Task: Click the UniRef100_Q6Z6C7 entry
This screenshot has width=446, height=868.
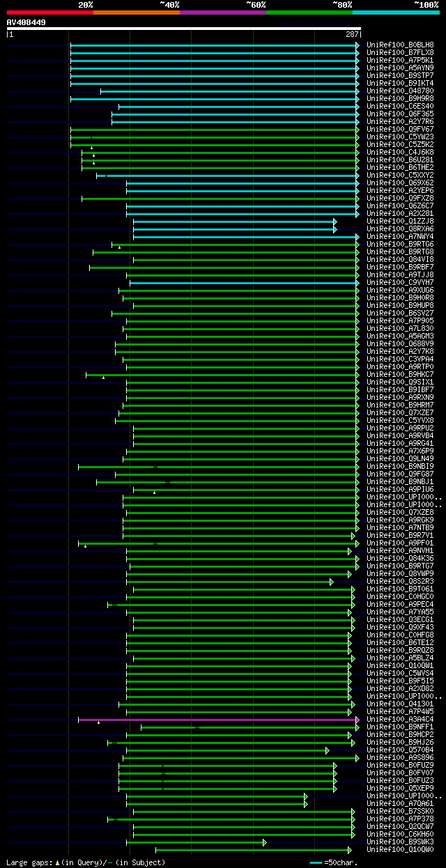Action: pos(400,206)
